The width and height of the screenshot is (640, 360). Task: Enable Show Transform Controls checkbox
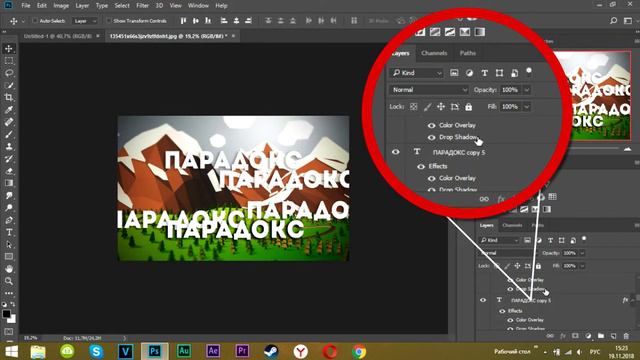click(x=109, y=20)
